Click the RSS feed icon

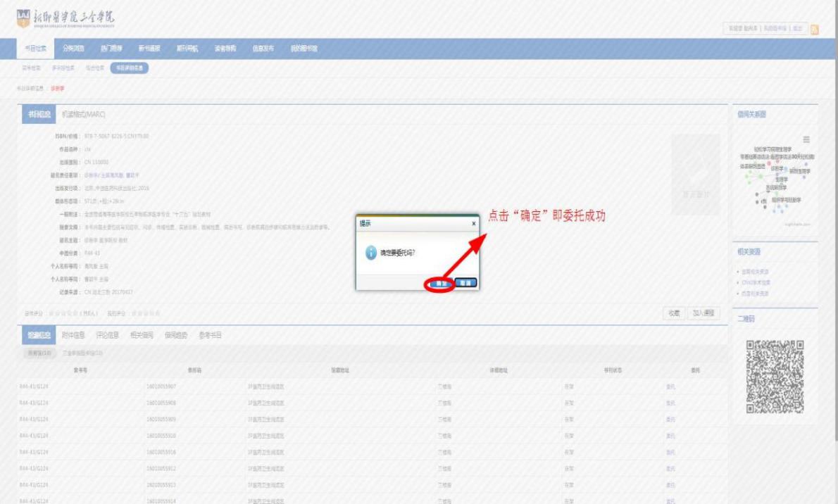815,28
